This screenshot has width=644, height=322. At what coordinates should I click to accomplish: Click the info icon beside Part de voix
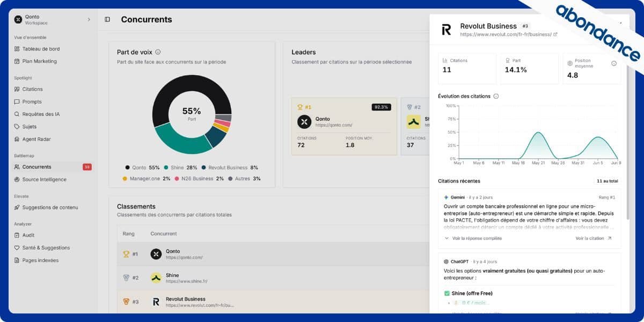(x=158, y=52)
